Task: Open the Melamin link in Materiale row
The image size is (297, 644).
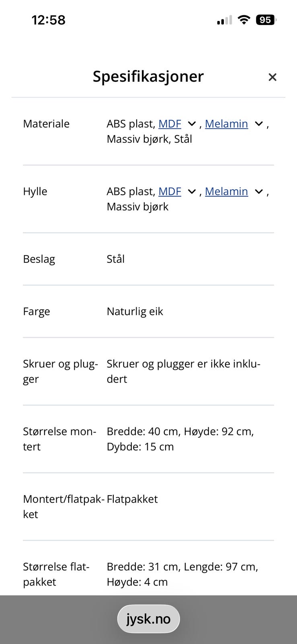Action: (x=226, y=124)
